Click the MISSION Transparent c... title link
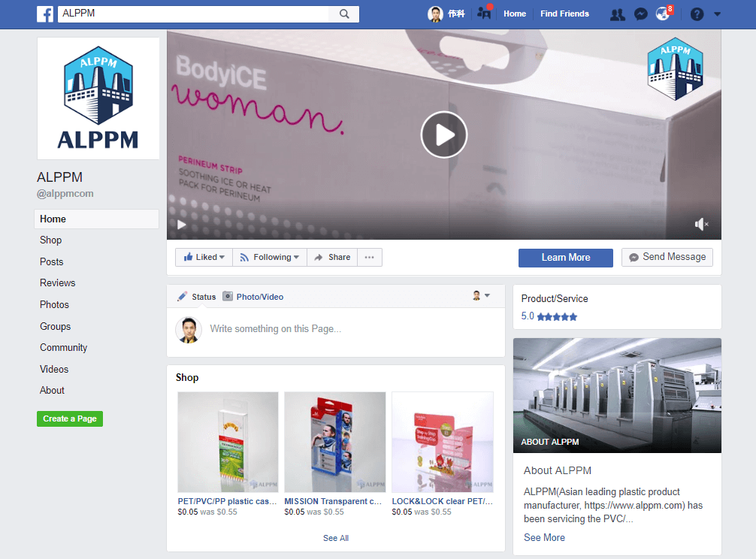The width and height of the screenshot is (756, 559). [x=333, y=501]
